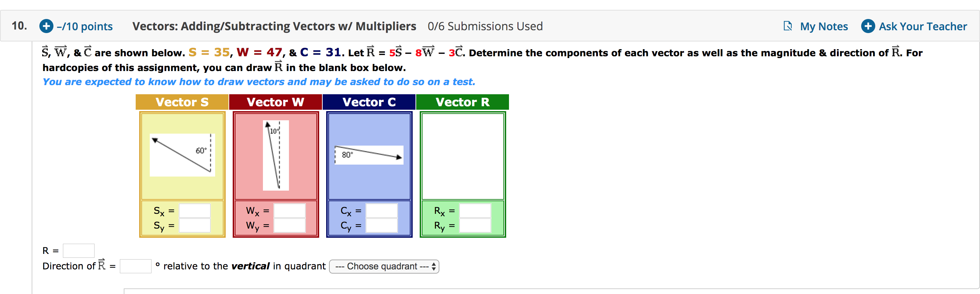Click the Ask Your Teacher plus icon
The height and width of the screenshot is (294, 980).
click(869, 26)
